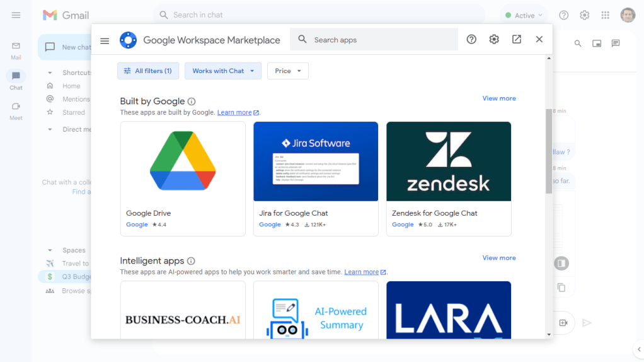Open the Marketplace hamburger menu
The image size is (644, 362).
click(105, 40)
